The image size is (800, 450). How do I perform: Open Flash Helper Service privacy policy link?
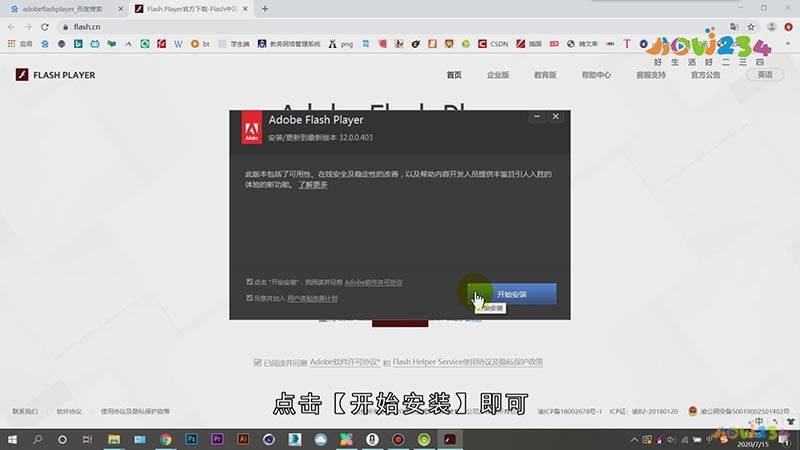point(467,362)
